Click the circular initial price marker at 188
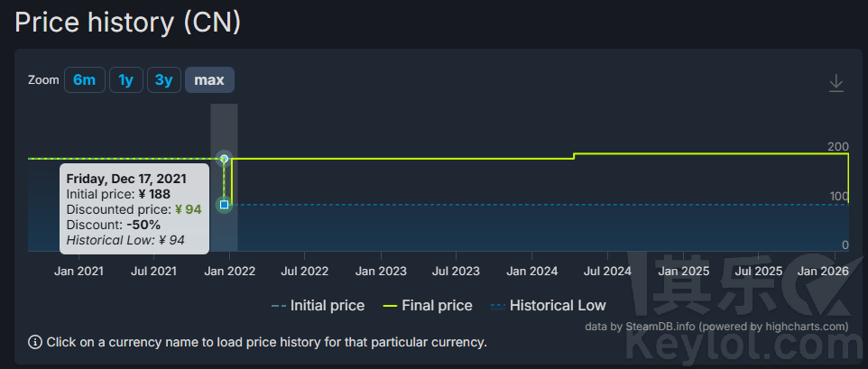This screenshot has height=369, width=868. (224, 159)
